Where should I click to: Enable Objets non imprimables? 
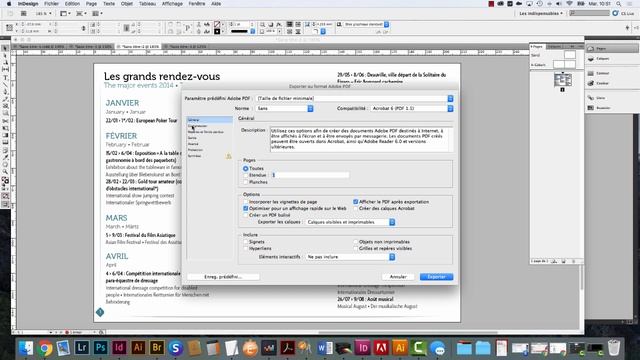[x=356, y=242]
